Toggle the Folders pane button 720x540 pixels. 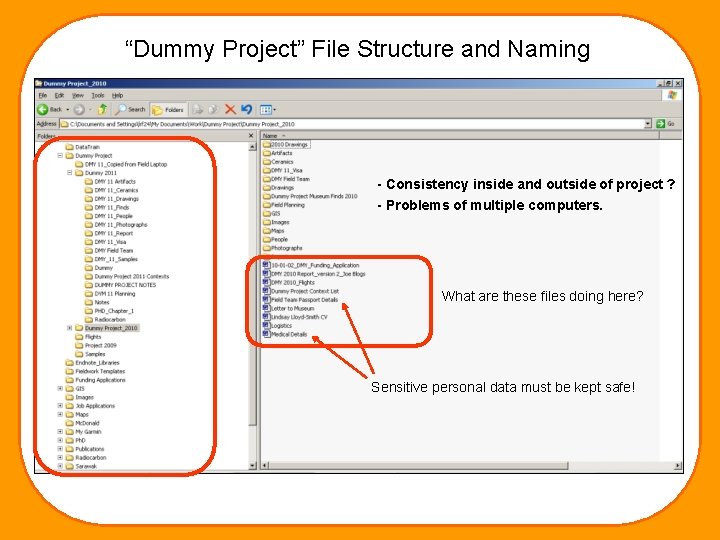(168, 110)
